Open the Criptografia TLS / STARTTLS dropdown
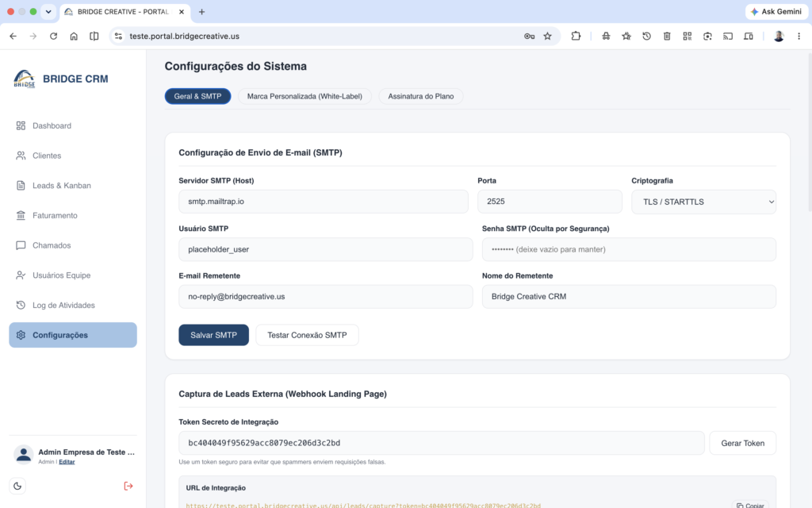 coord(703,202)
